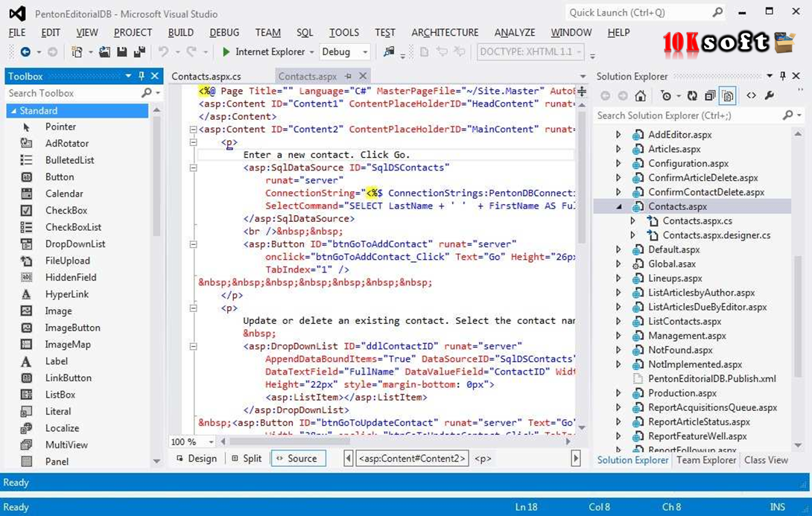Click the Undo arrow in main toolbar
This screenshot has height=516, width=812.
coord(164,52)
